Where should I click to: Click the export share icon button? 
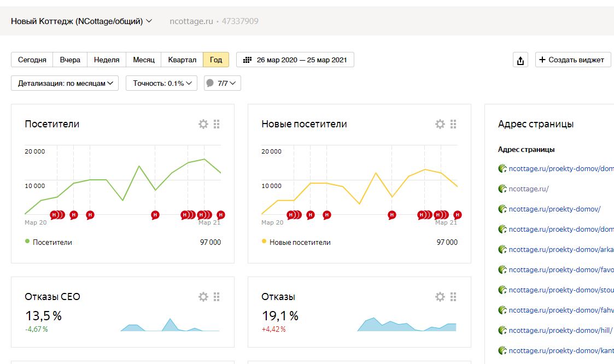(521, 60)
